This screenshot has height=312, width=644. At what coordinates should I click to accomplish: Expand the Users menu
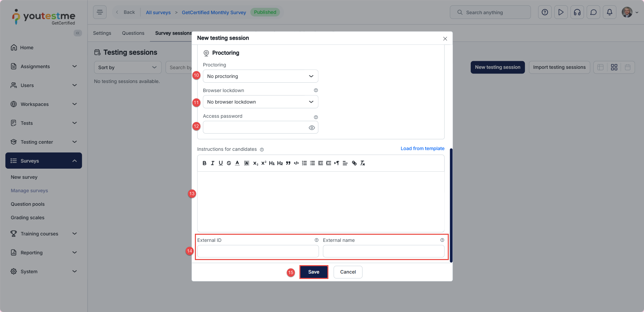(x=44, y=85)
